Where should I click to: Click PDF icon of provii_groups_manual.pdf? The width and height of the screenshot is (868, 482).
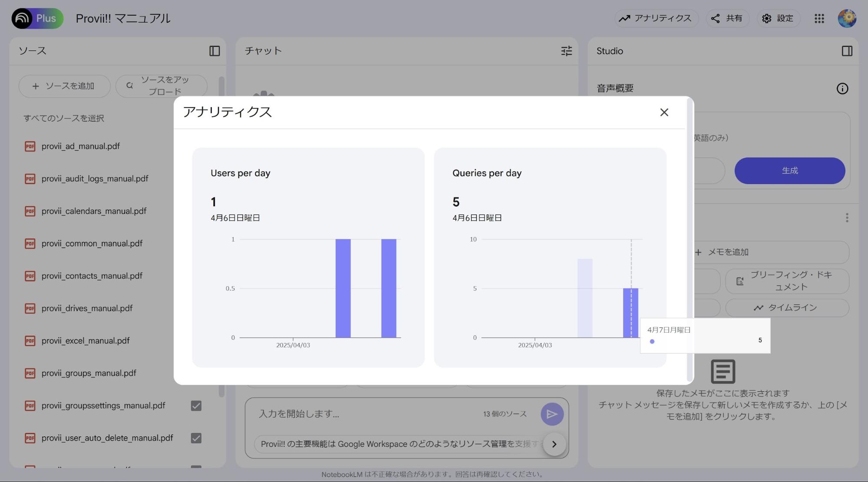click(30, 373)
